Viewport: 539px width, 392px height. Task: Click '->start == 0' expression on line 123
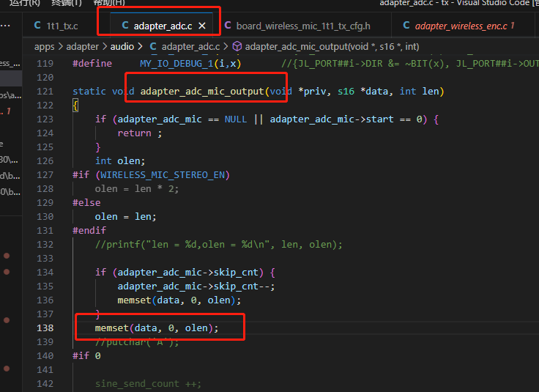(x=388, y=119)
